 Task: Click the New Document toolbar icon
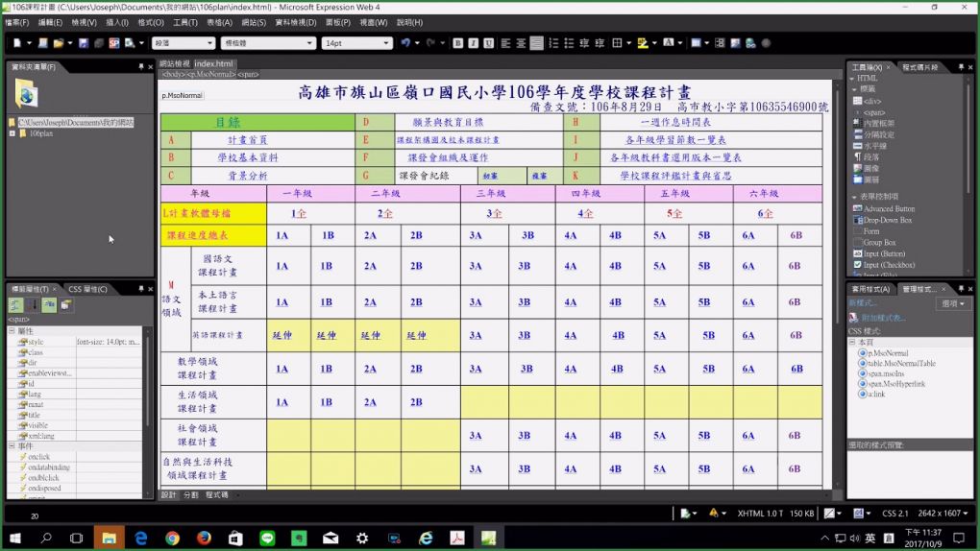click(17, 43)
